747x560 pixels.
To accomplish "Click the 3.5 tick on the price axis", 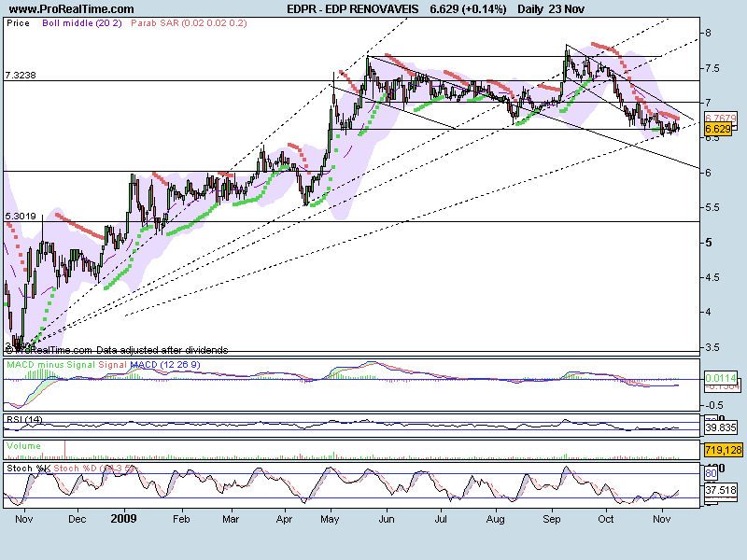I will tap(712, 347).
